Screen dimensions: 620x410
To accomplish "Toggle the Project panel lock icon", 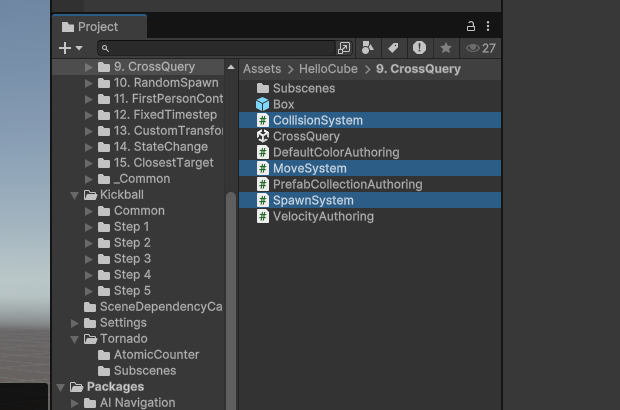I will pos(471,26).
